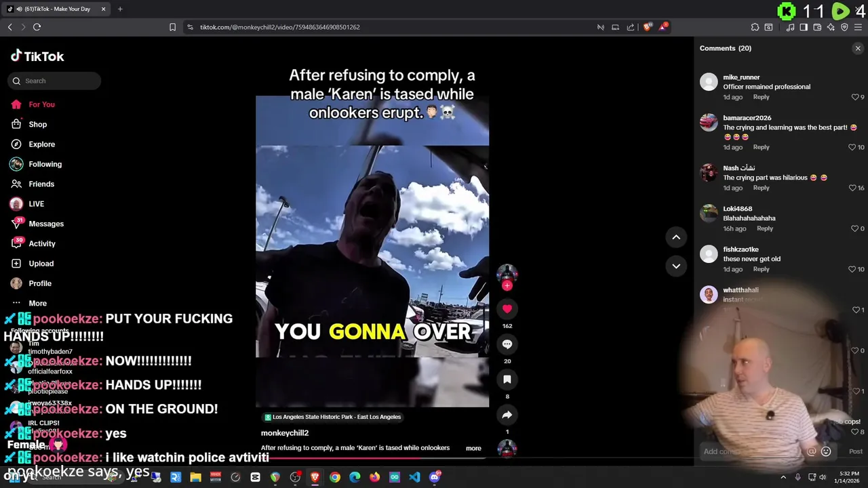Screen dimensions: 868x488
Task: Open Los Angeles State Historic Park location tag
Action: 333,417
